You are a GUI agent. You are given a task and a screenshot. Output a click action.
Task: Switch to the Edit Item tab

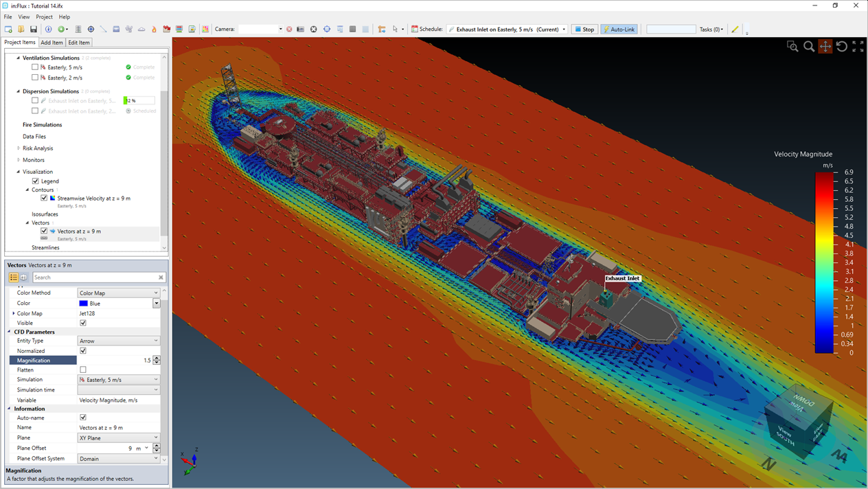(x=79, y=43)
